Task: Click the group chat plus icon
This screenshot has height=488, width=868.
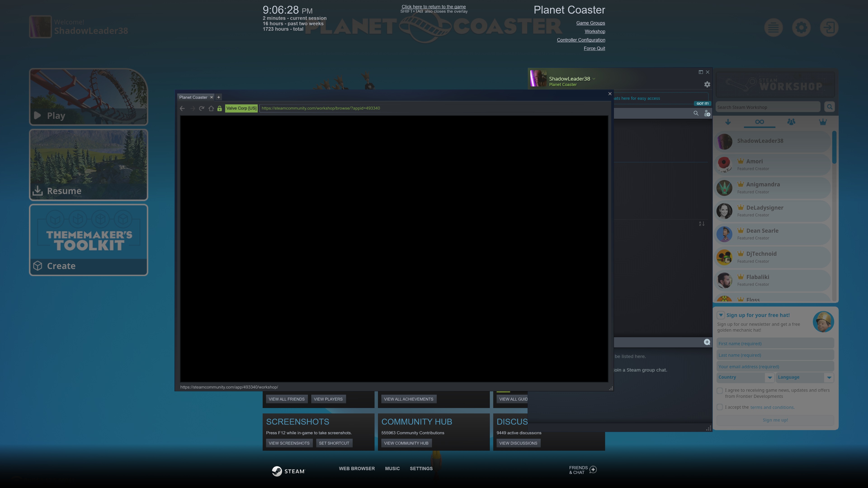Action: point(707,342)
